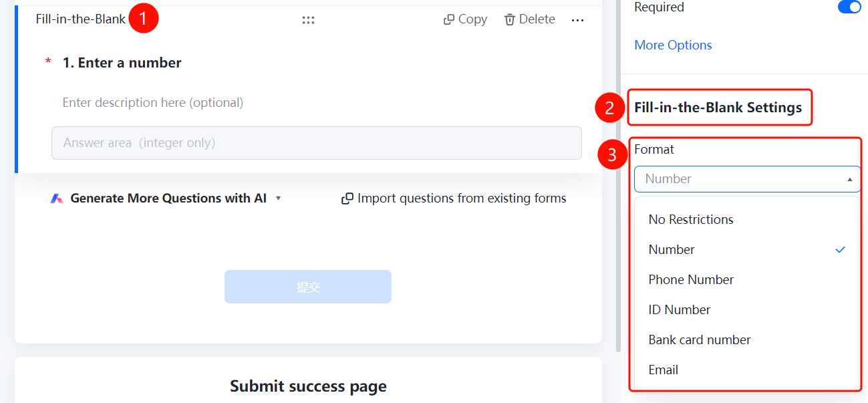Image resolution: width=868 pixels, height=403 pixels.
Task: Click the blue checkmark beside Number
Action: tap(841, 249)
